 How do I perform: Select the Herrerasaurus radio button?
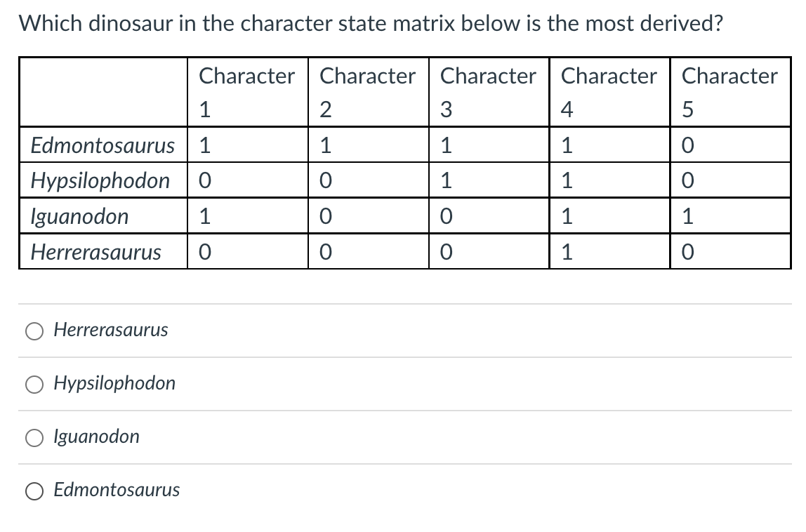coord(34,331)
